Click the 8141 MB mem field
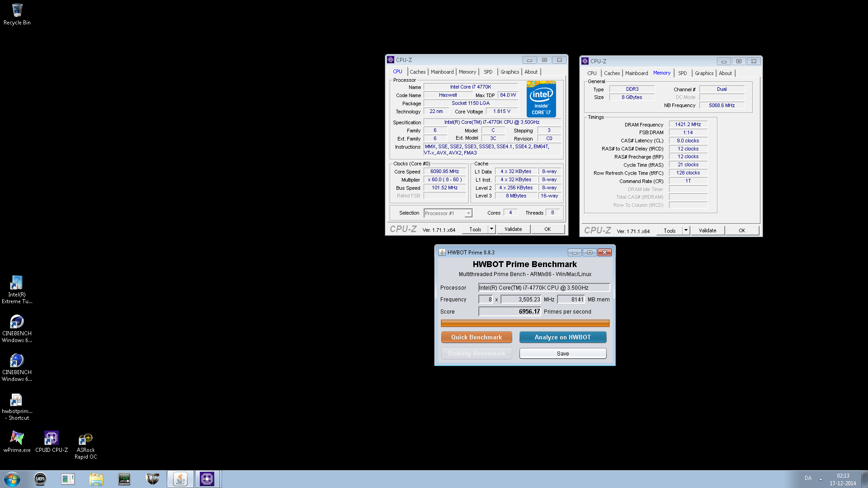Screen dimensions: 868x488 [x=571, y=299]
